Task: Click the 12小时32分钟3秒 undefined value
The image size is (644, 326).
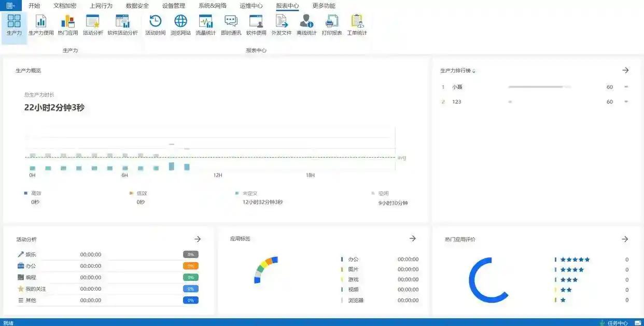Action: [263, 202]
